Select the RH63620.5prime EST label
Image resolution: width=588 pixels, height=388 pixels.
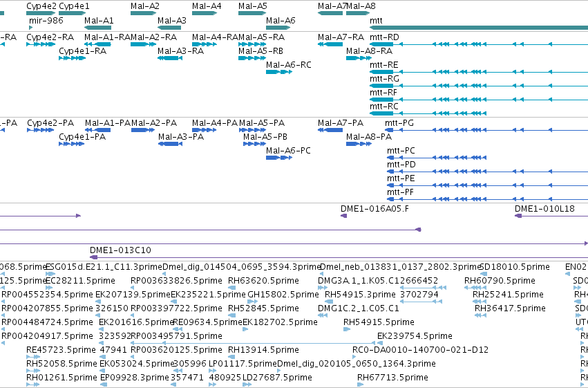coord(264,281)
